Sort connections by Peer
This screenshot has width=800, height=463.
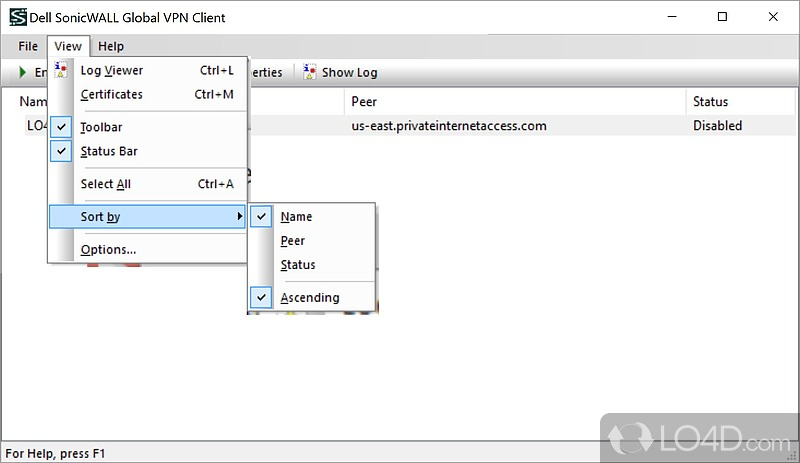pos(312,240)
